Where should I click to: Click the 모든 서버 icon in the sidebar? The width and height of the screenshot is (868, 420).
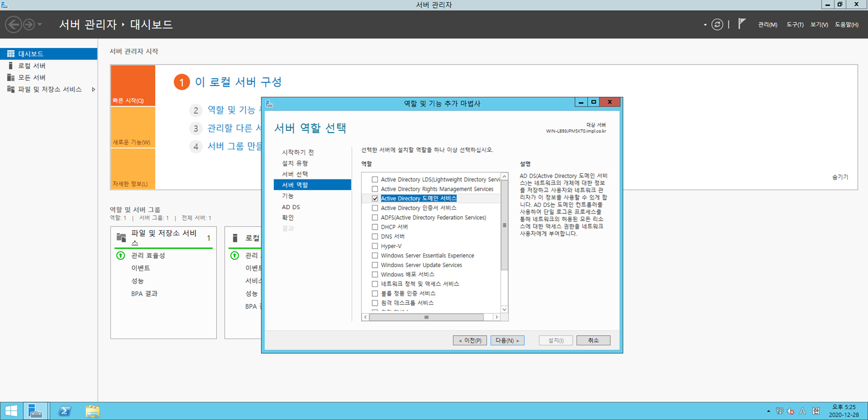11,78
